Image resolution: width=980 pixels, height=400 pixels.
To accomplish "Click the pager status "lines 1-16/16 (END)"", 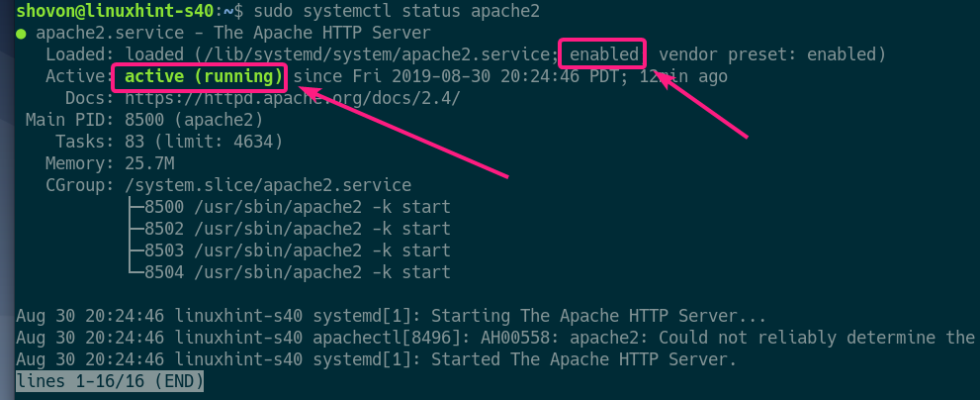I will (110, 380).
